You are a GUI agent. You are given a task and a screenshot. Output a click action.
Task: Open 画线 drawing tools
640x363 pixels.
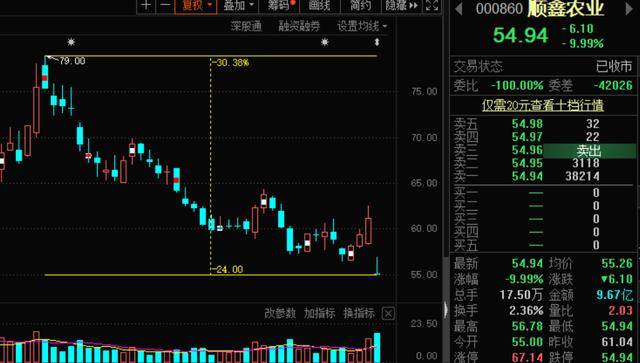click(319, 6)
